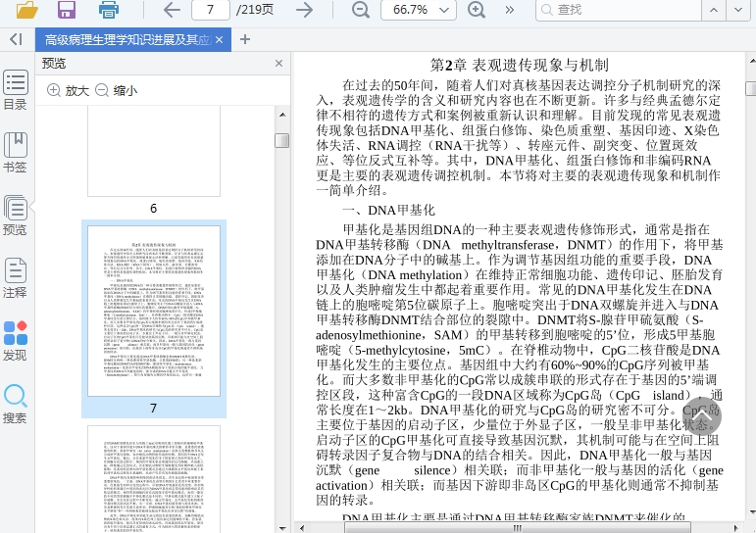This screenshot has width=756, height=533.
Task: Select the 高级病理生理学知识进展 document tab
Action: tap(127, 39)
